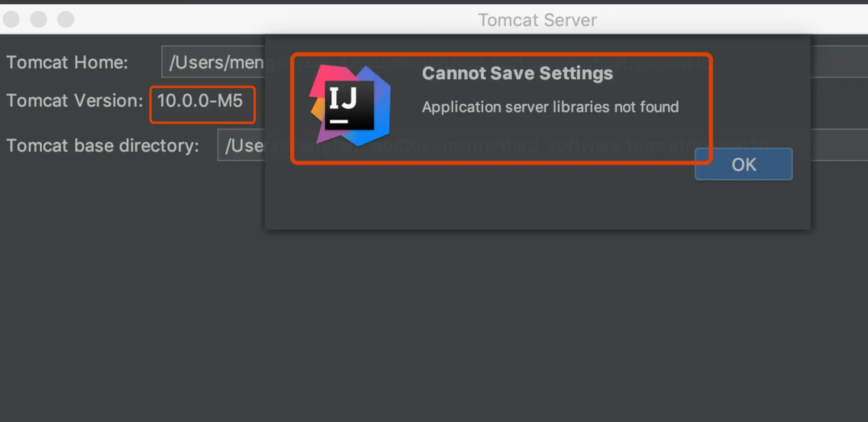Screen dimensions: 868x422
Task: Click the IntelliJ IDEA logo icon
Action: (350, 105)
